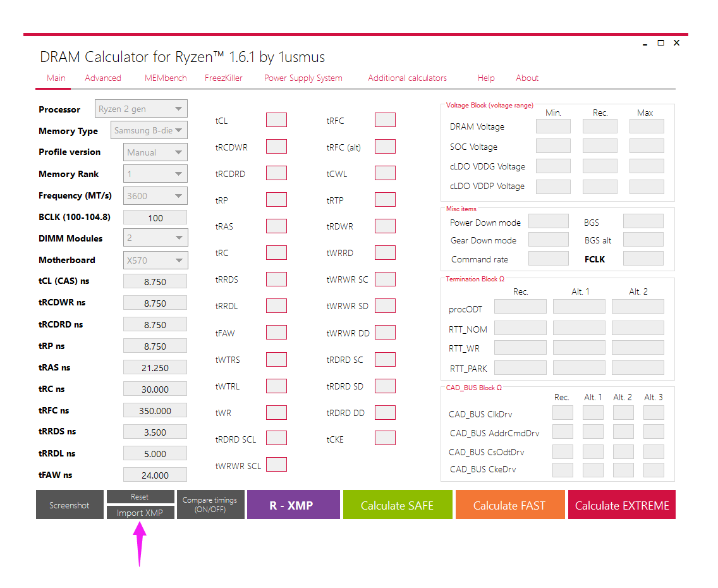
Task: Click the BCLK (100-104.8) input field
Action: 155,217
